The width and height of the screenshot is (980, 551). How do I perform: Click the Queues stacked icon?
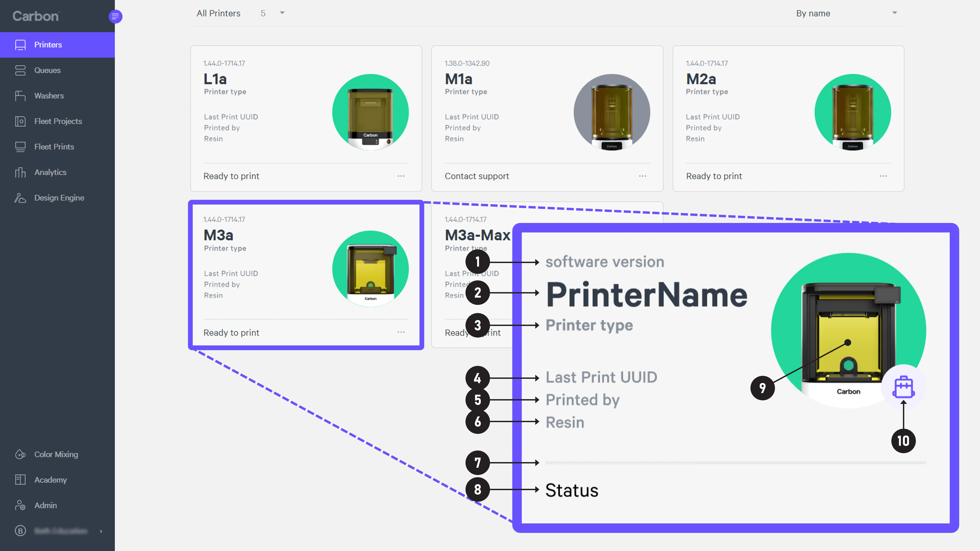[x=20, y=70]
